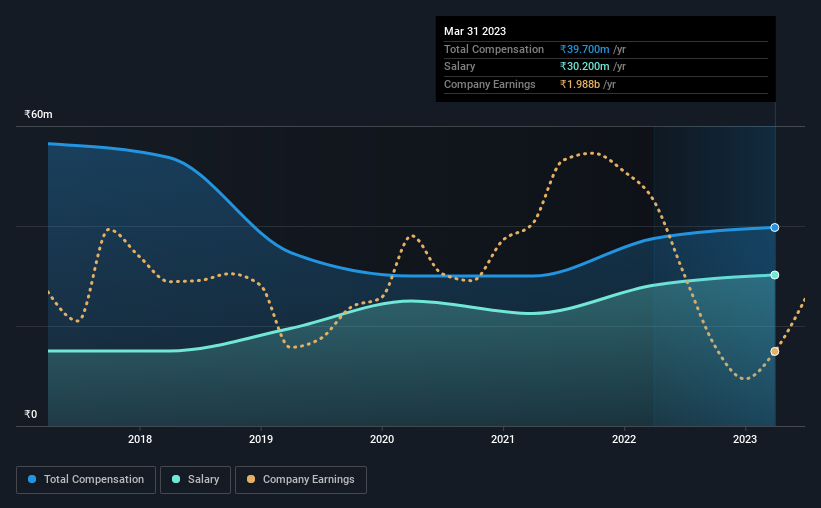Click the ₹0 y-axis label
The image size is (821, 508).
[30, 414]
